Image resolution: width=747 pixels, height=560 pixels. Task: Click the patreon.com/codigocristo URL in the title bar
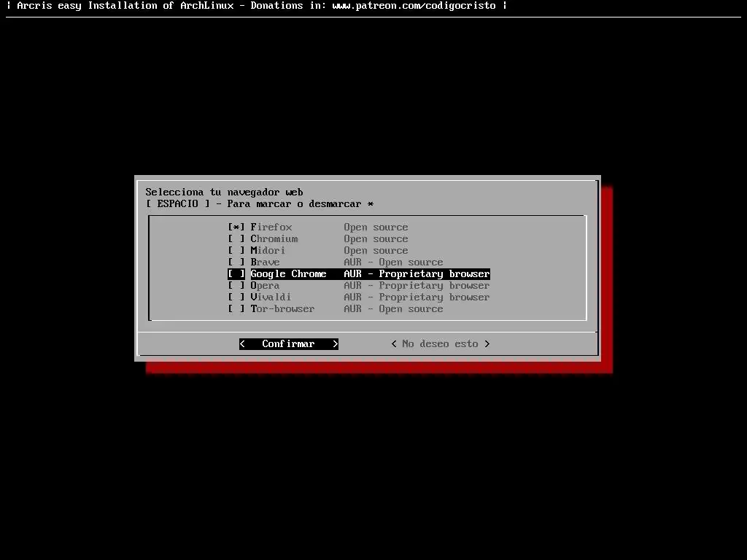pyautogui.click(x=414, y=6)
